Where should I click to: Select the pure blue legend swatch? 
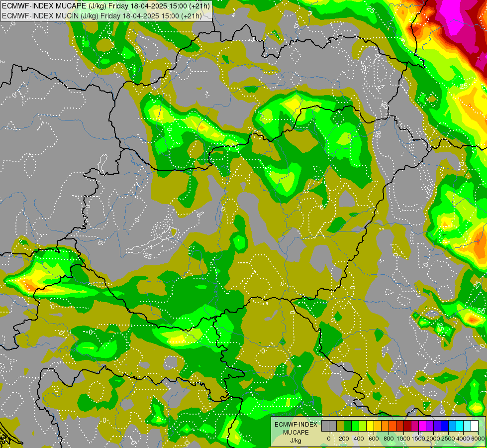click(445, 426)
